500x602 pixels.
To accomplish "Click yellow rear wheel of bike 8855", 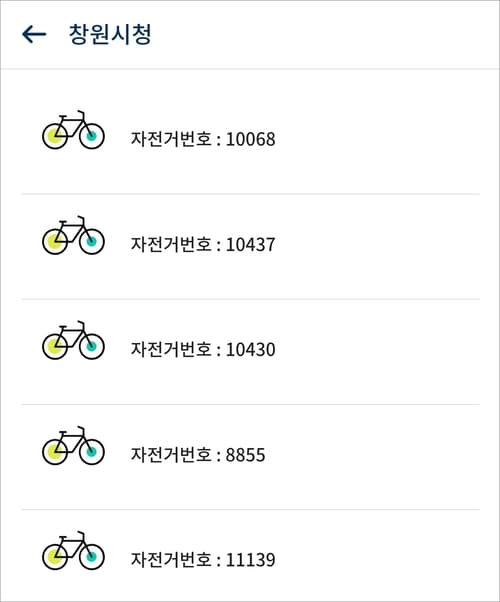I will (x=55, y=452).
